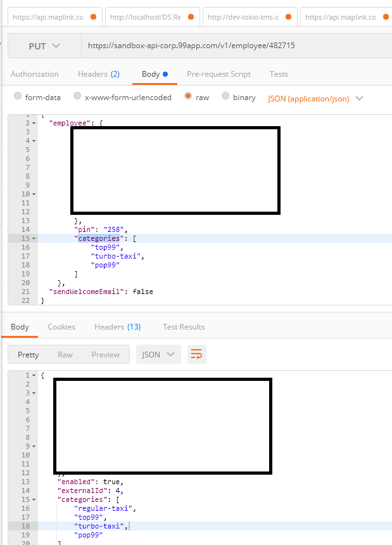392x545 pixels.
Task: Open the request Headers (2) tab
Action: 99,74
